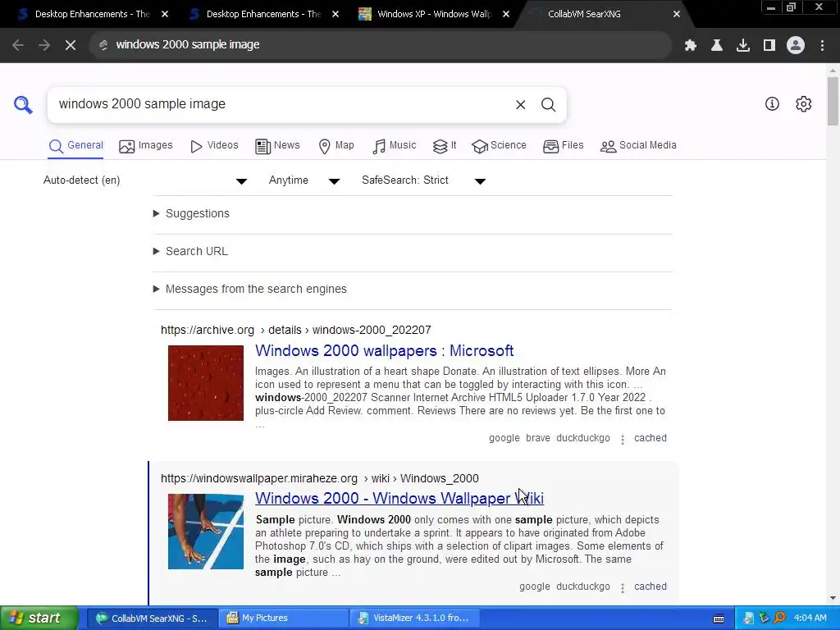Click red wallpaper thumbnail of archive result
The width and height of the screenshot is (840, 630).
click(206, 383)
